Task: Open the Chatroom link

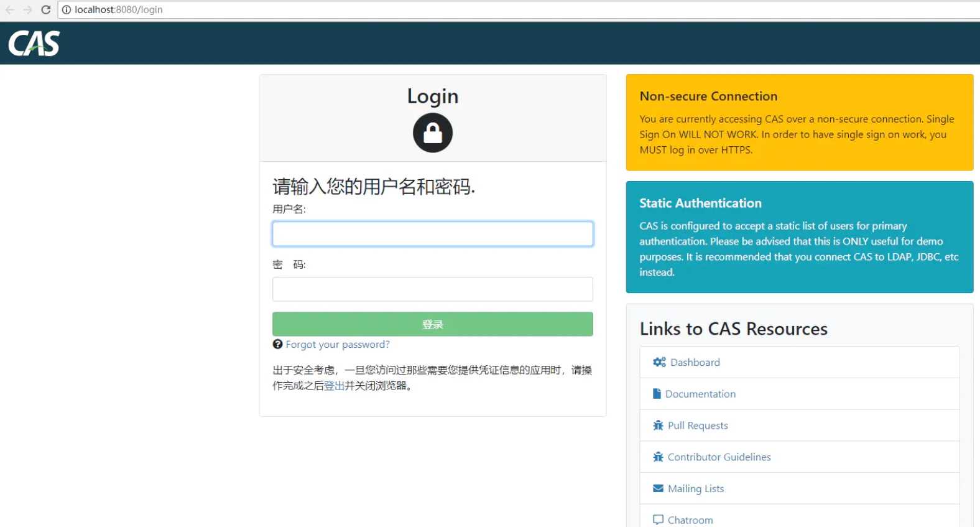Action: (690, 520)
